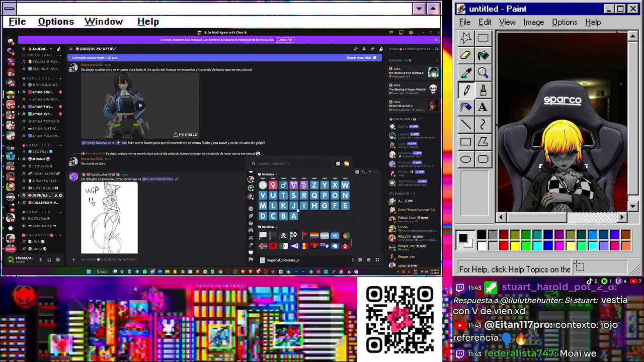Open the message more options three dots

[375, 172]
